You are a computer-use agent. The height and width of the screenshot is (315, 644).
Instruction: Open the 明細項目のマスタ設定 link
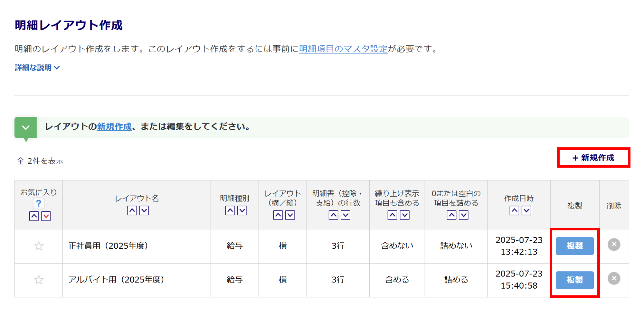343,49
